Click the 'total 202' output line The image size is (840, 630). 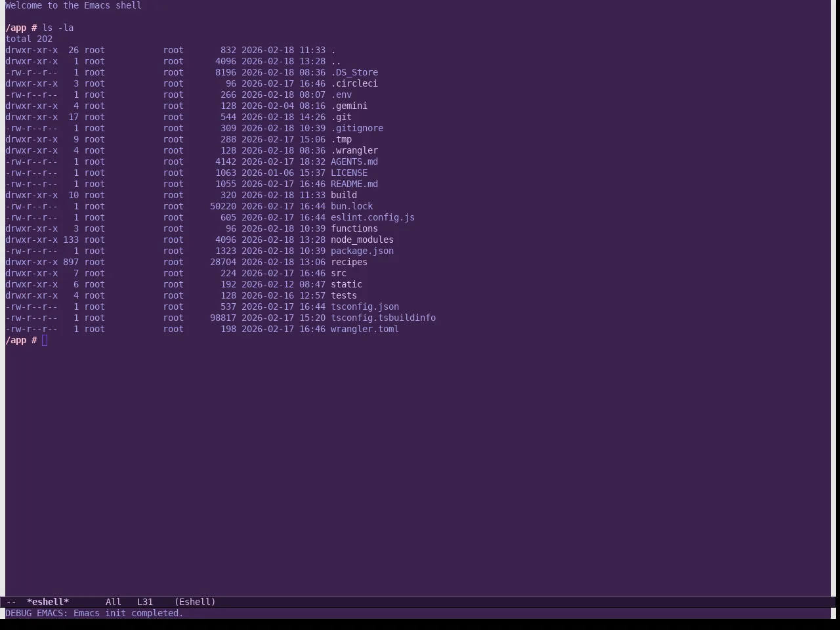click(29, 39)
